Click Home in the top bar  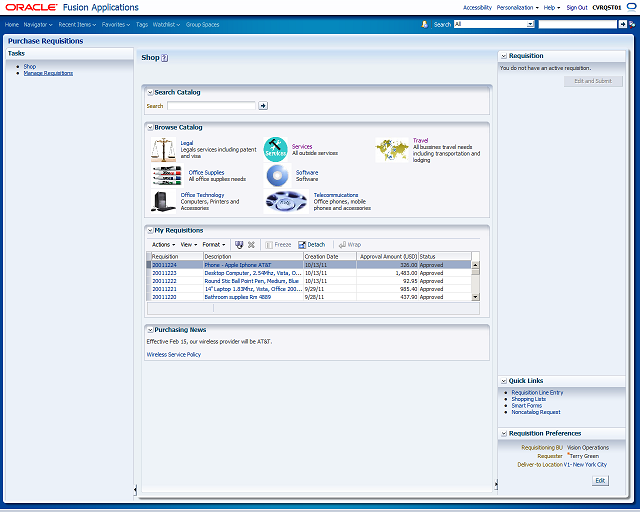[12, 24]
